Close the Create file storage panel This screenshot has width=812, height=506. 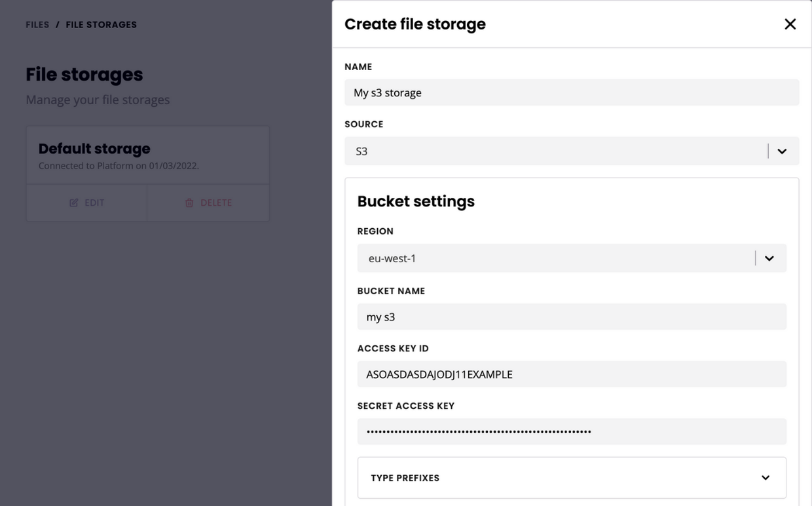pos(790,24)
